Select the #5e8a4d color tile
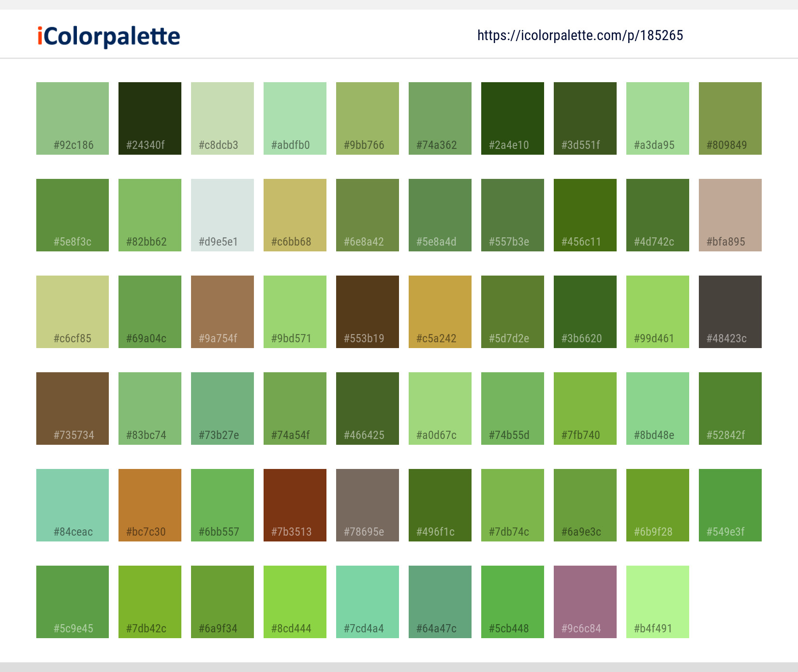 (440, 215)
